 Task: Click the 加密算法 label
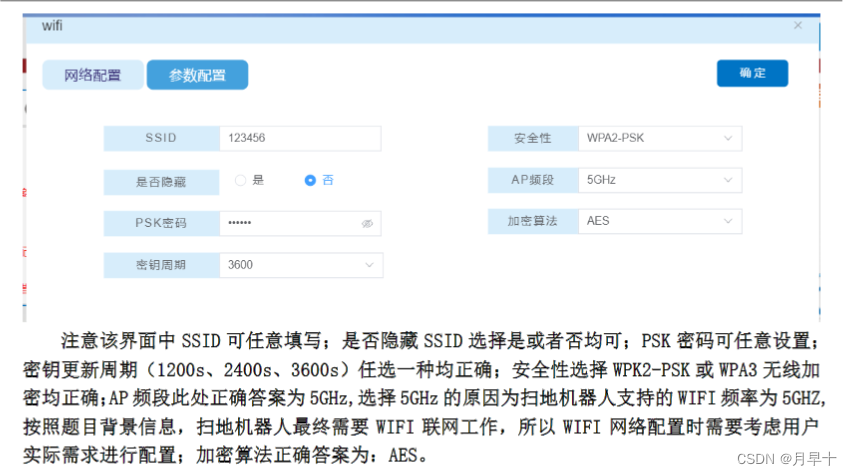(533, 221)
